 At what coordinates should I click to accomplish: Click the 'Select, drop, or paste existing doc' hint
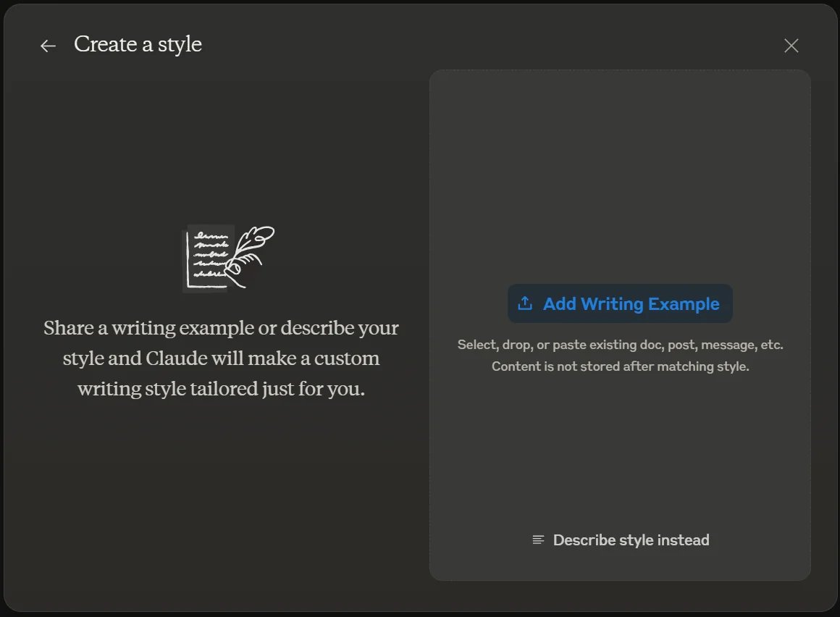[620, 345]
